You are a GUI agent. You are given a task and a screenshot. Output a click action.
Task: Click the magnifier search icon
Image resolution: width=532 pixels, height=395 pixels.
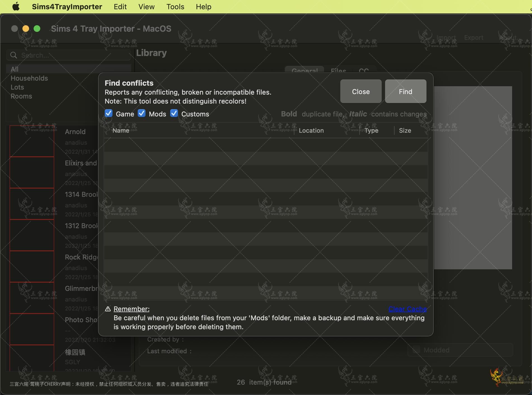(x=14, y=55)
